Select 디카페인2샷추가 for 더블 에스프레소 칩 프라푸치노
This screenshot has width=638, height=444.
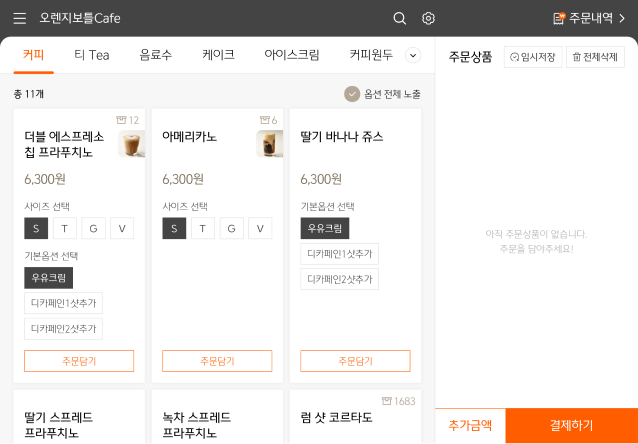tap(63, 328)
